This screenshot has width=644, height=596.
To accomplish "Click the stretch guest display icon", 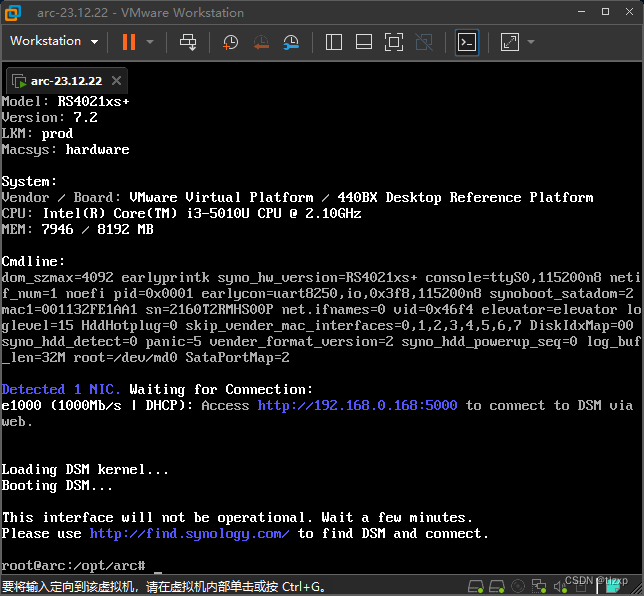I will click(x=510, y=42).
